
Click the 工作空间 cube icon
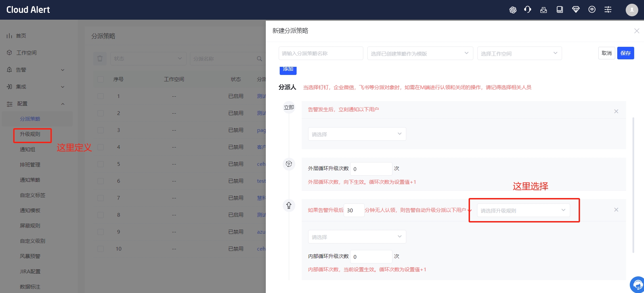coord(9,53)
